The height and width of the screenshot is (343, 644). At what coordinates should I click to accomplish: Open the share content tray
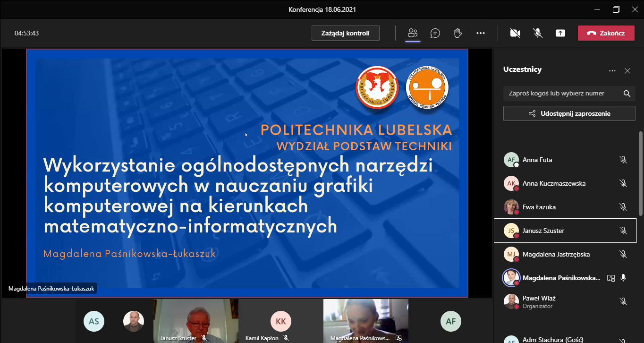click(560, 33)
